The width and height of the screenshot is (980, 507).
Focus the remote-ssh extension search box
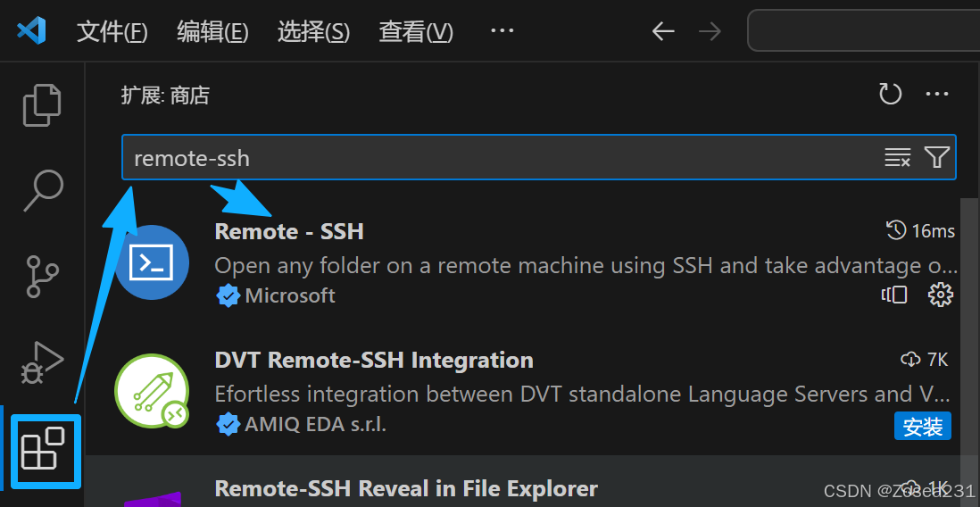pyautogui.click(x=500, y=158)
